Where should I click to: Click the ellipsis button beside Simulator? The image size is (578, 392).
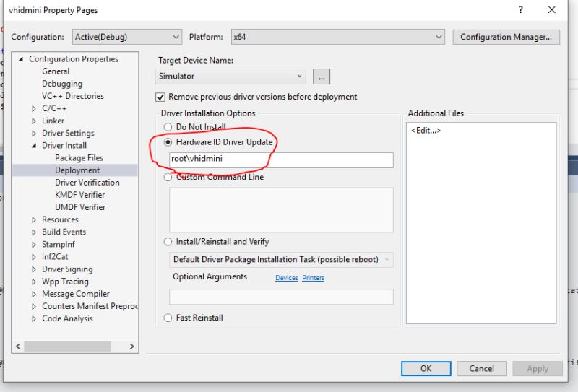click(x=322, y=77)
